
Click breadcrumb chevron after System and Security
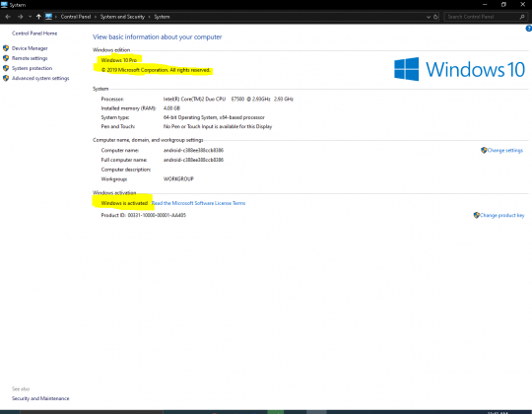click(x=150, y=17)
